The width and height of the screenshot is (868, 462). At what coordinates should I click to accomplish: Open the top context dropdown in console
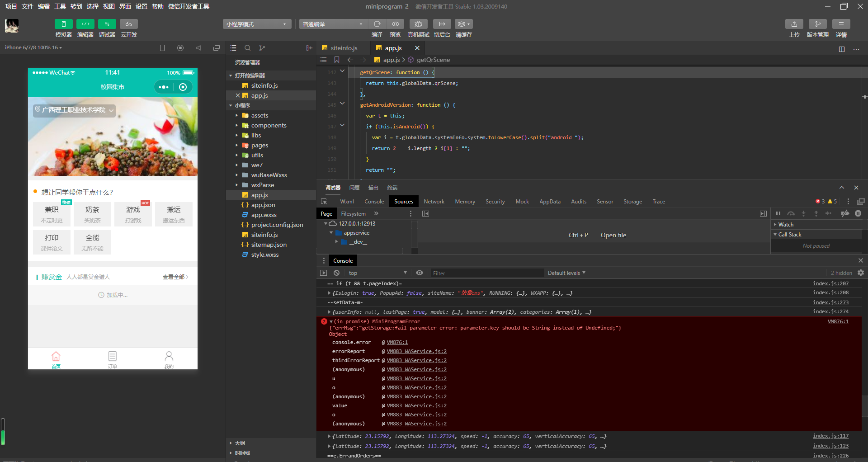[377, 273]
